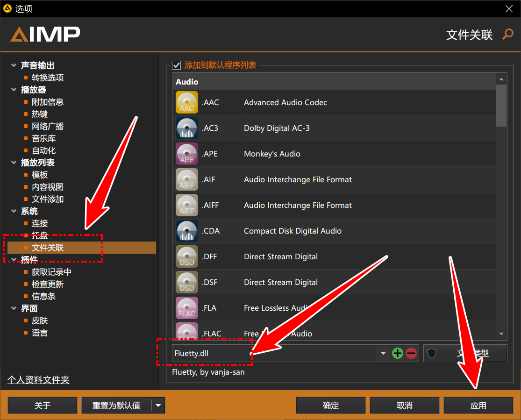Click the .APE file type icon
The height and width of the screenshot is (420, 521).
[x=187, y=154]
